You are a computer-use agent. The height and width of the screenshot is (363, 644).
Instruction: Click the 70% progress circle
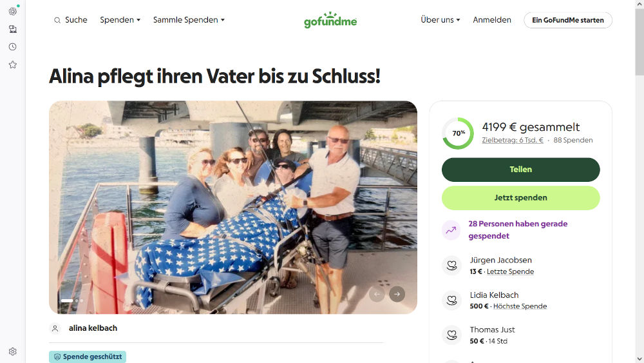click(458, 133)
